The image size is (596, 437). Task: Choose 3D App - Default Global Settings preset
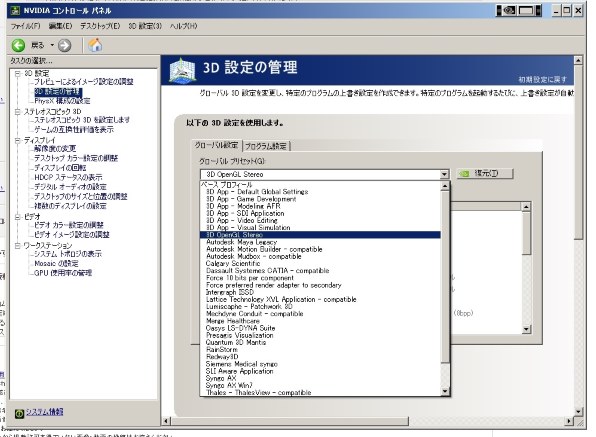click(x=257, y=192)
